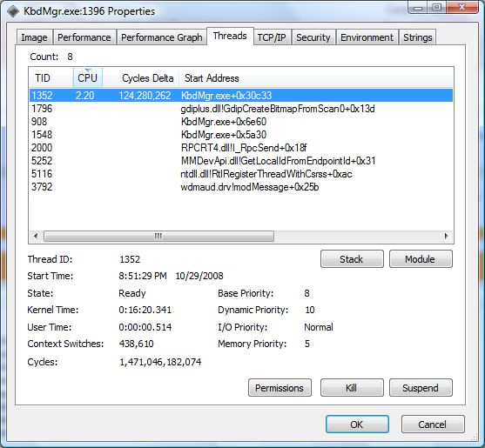Select thread row 908
Image resolution: width=485 pixels, height=448 pixels.
[x=241, y=122]
